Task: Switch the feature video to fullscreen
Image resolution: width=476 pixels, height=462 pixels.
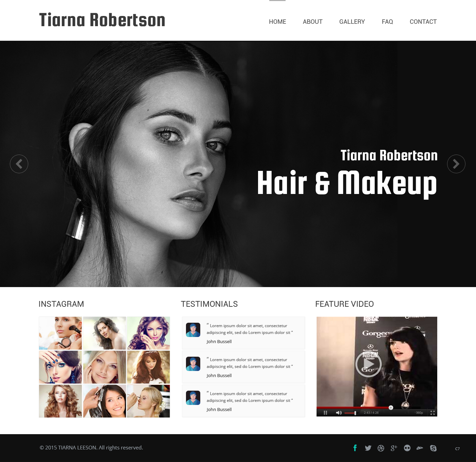Action: [x=432, y=413]
